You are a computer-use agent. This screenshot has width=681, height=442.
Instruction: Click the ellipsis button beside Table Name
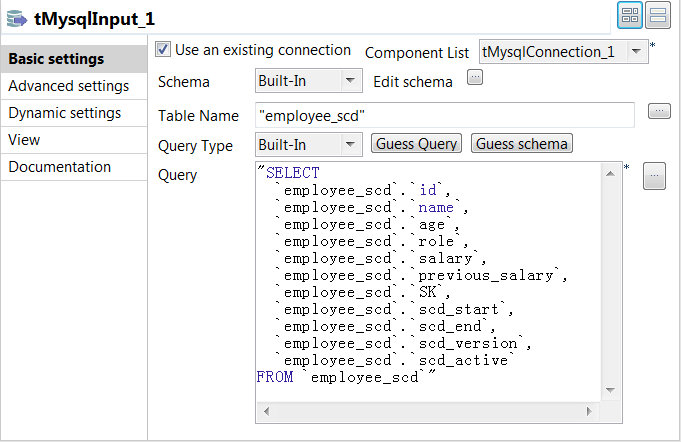click(658, 111)
